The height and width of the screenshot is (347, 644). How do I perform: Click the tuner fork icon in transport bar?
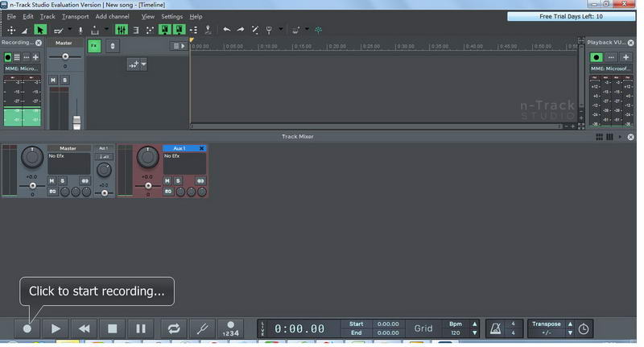click(x=202, y=328)
